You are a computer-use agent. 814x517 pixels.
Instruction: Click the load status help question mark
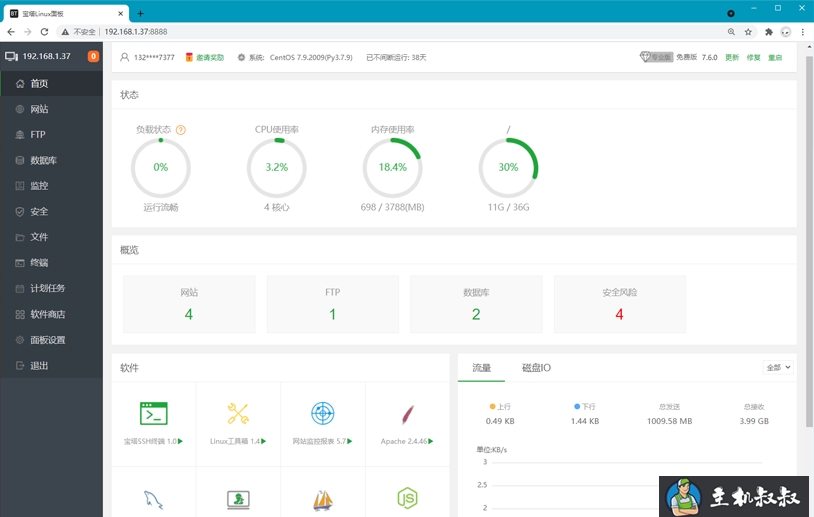(181, 130)
